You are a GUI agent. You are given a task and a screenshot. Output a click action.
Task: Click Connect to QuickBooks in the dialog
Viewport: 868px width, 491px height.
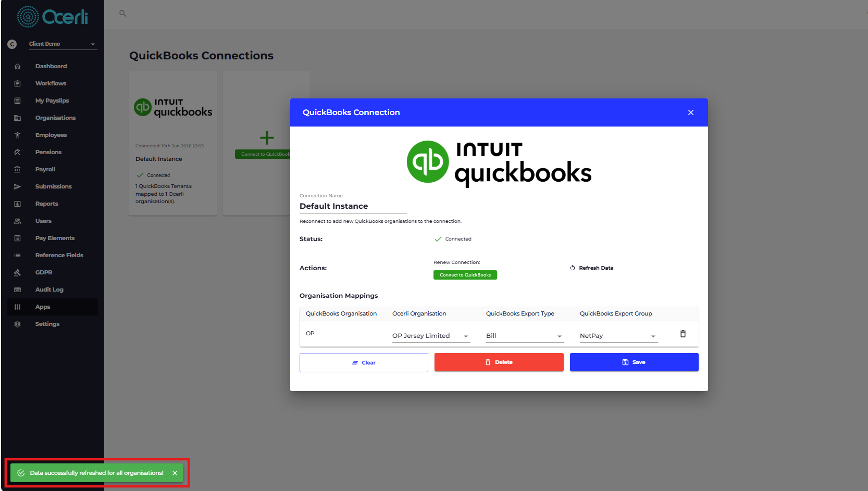point(465,275)
